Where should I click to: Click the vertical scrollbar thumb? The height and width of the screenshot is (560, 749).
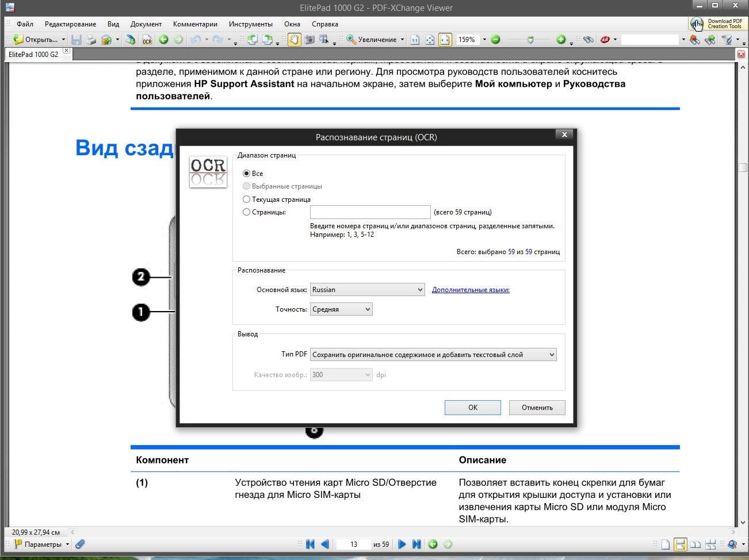point(743,167)
